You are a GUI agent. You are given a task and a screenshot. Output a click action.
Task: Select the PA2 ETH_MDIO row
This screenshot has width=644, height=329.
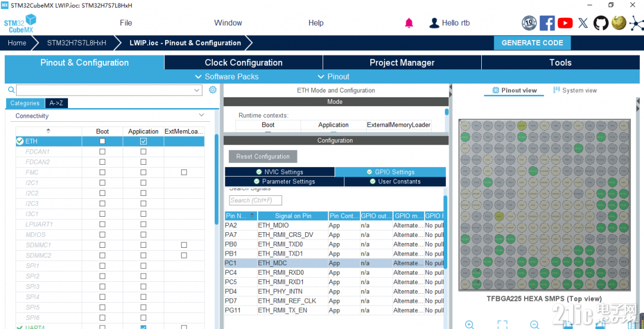pos(334,225)
